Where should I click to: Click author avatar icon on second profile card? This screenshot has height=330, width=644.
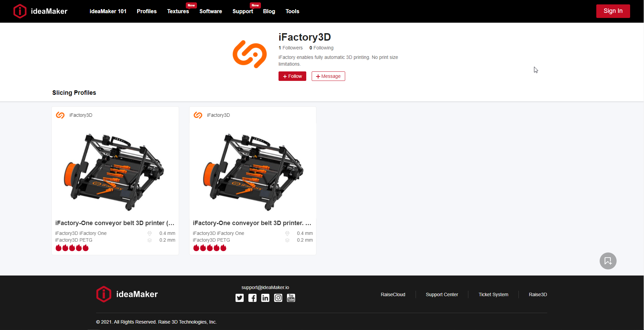[x=198, y=115]
